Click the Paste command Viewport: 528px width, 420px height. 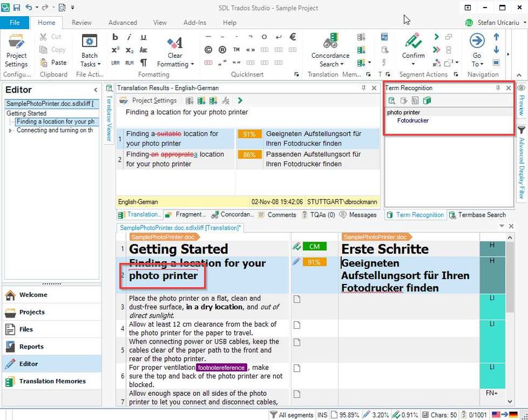(x=53, y=62)
